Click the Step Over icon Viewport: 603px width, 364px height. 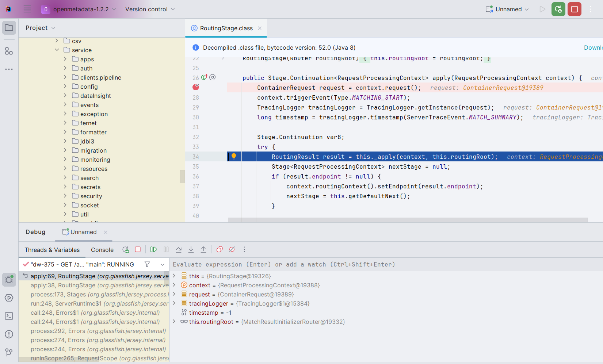[179, 249]
